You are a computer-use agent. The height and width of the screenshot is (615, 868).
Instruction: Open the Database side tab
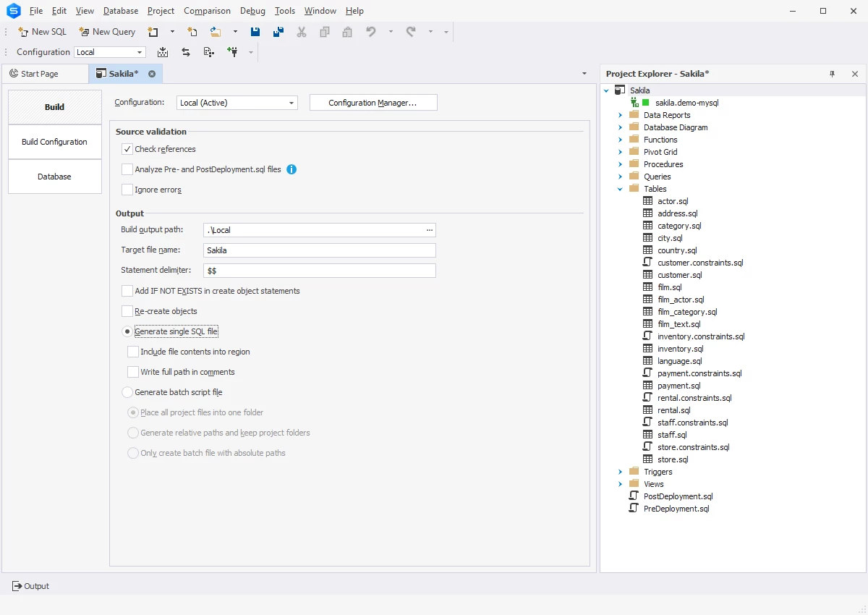[54, 177]
